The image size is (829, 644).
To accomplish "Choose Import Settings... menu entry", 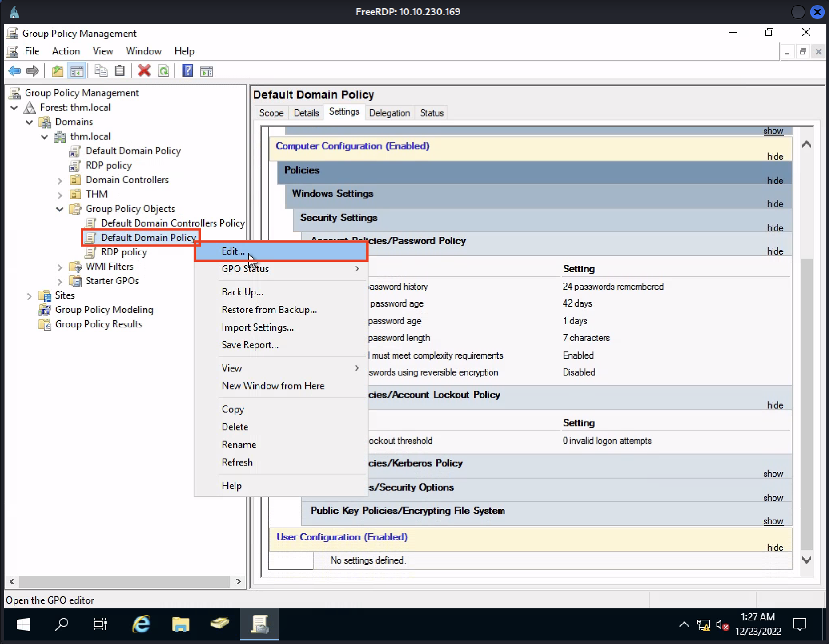I will [x=281, y=328].
